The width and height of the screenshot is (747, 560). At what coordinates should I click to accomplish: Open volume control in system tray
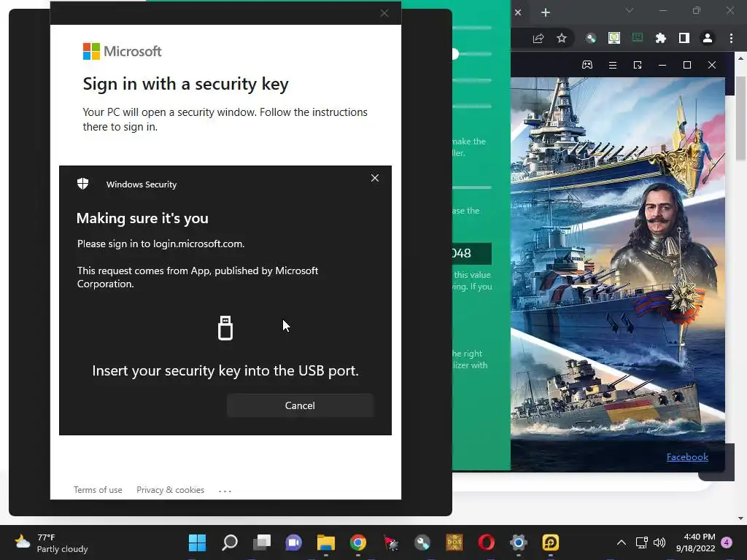pyautogui.click(x=659, y=542)
